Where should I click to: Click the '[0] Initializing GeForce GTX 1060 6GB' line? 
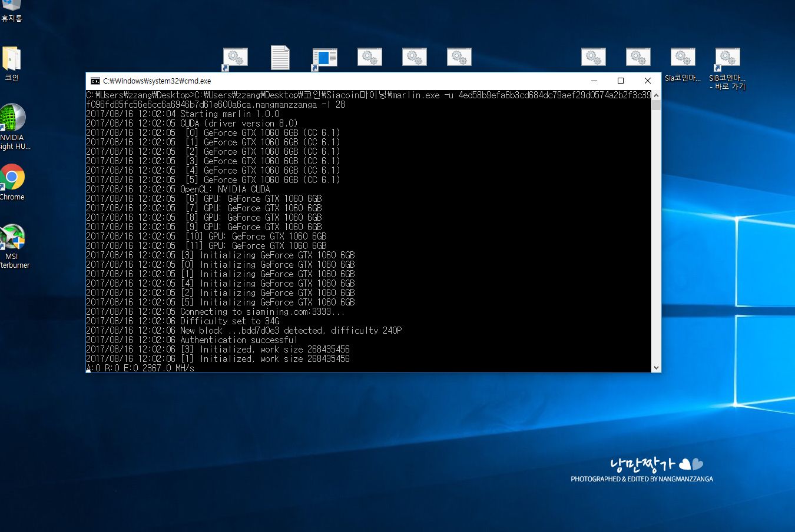(220, 265)
